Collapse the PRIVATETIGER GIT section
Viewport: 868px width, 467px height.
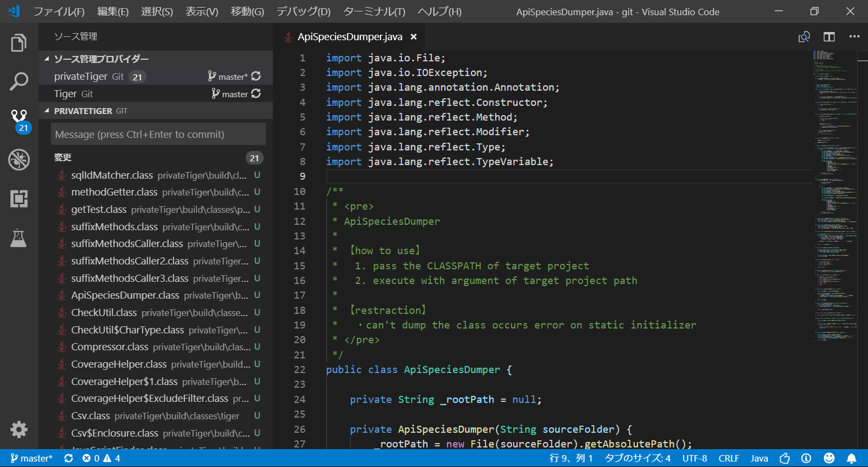156,111
